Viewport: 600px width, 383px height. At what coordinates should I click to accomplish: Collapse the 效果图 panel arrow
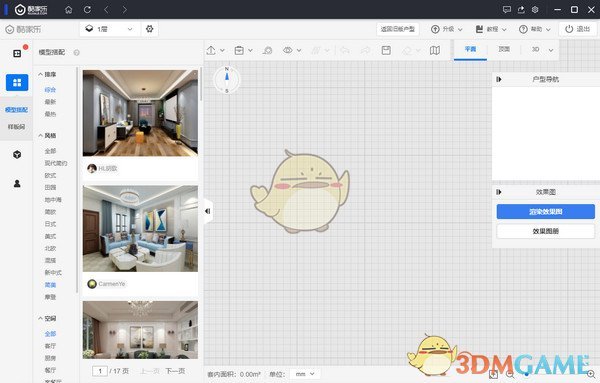pyautogui.click(x=499, y=192)
